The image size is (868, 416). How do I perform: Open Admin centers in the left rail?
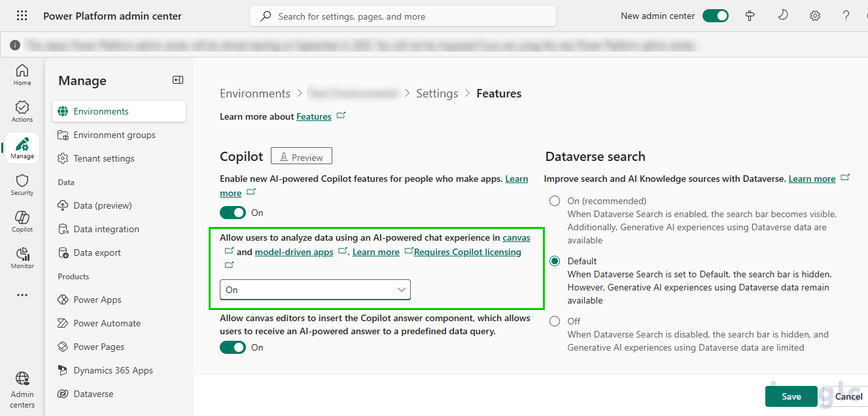22,390
